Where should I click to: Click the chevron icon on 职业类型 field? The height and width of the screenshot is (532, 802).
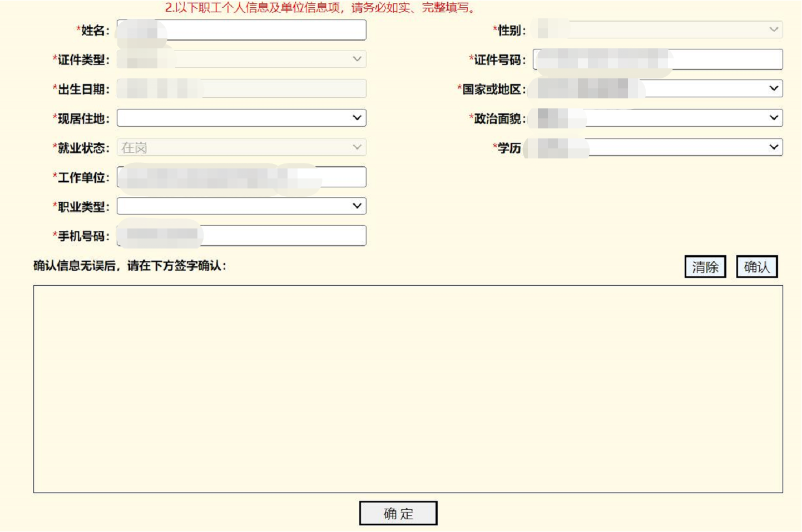click(x=358, y=206)
